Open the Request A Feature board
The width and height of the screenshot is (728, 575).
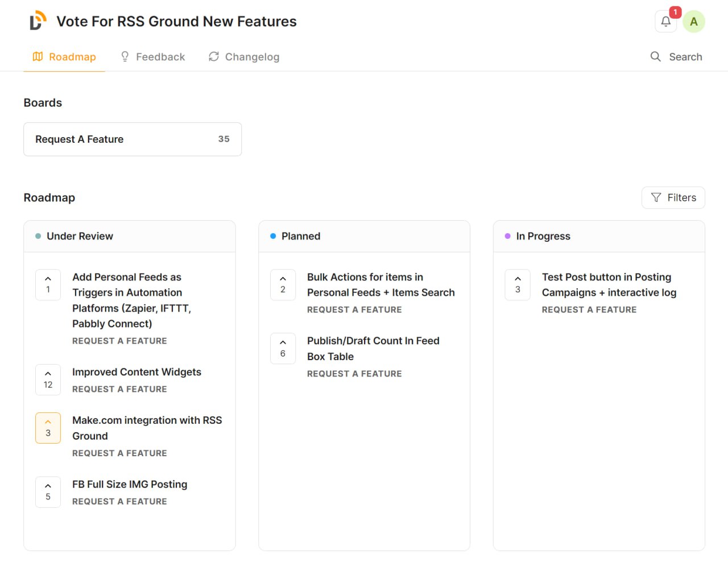[133, 139]
